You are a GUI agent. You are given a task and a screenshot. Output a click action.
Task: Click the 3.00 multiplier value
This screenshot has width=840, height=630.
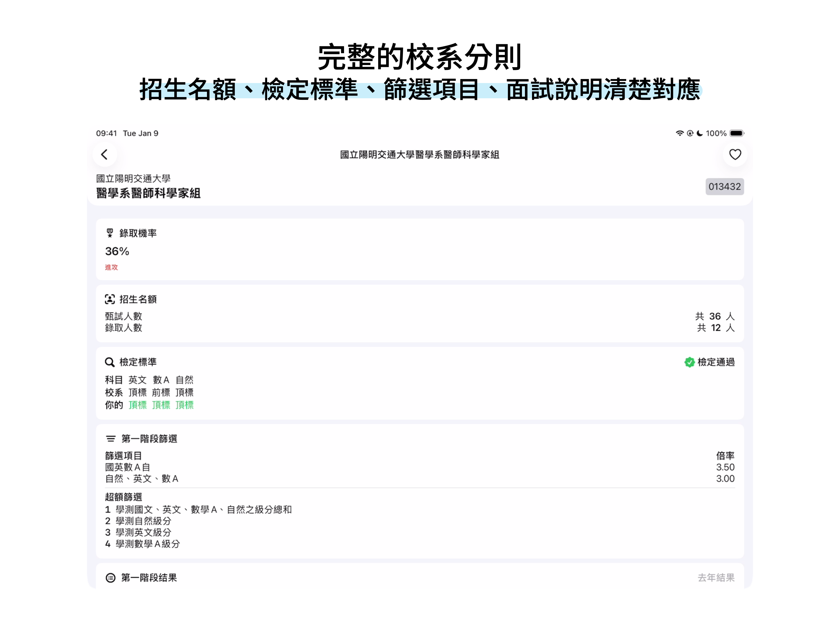pos(725,479)
